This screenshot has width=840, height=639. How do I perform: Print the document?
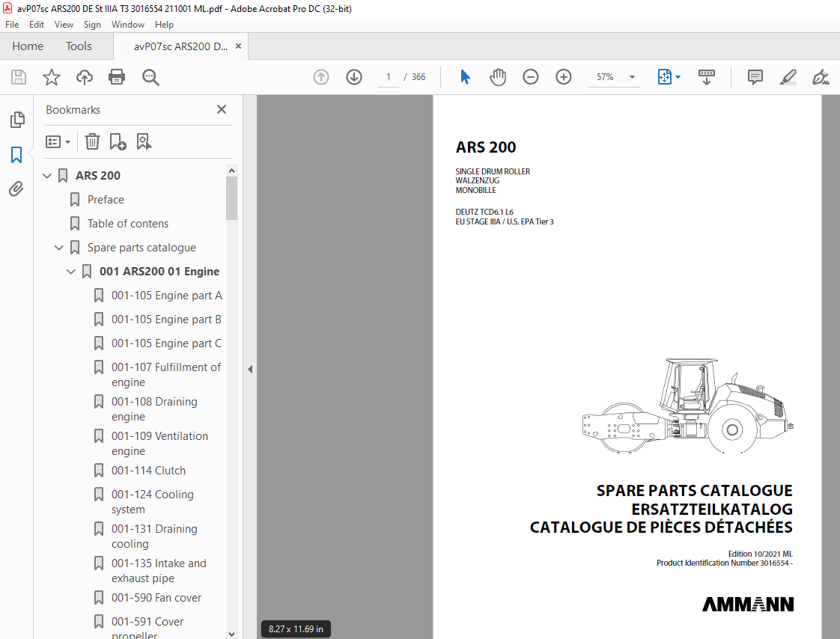pos(117,77)
